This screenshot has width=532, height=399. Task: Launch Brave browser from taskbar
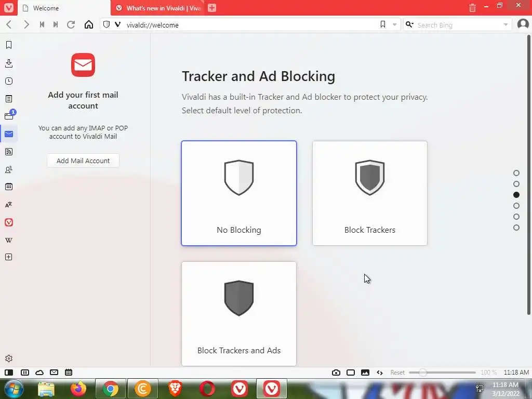pyautogui.click(x=175, y=389)
